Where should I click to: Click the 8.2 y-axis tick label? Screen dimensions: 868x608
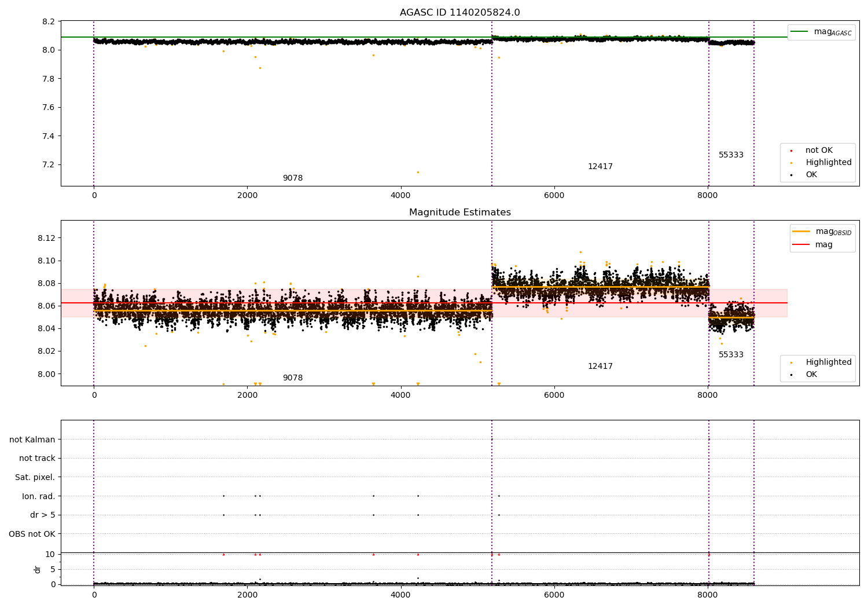49,22
